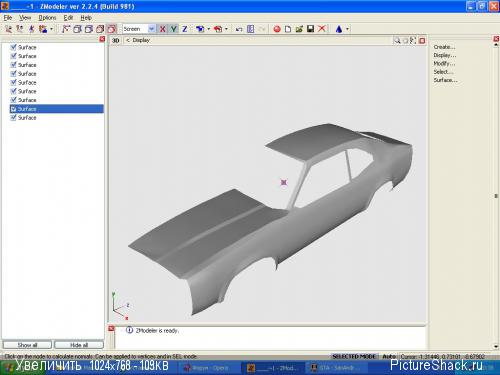Open the Screen axis-space combo box
500x375 pixels.
click(139, 29)
